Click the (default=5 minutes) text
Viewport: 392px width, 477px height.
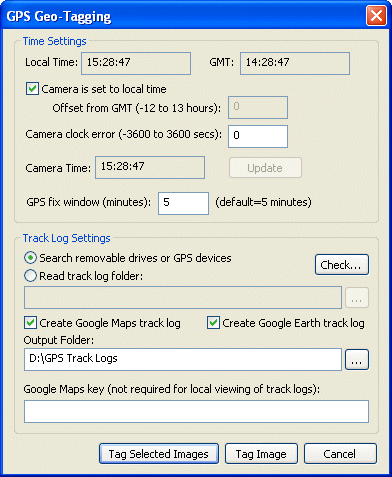click(263, 202)
